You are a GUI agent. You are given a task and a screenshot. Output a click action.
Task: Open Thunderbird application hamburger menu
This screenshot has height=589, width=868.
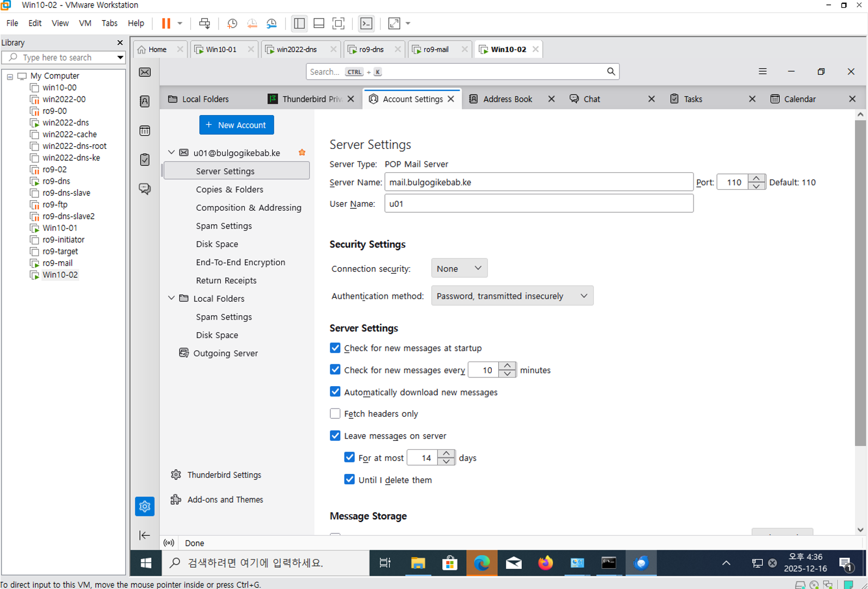tap(762, 71)
